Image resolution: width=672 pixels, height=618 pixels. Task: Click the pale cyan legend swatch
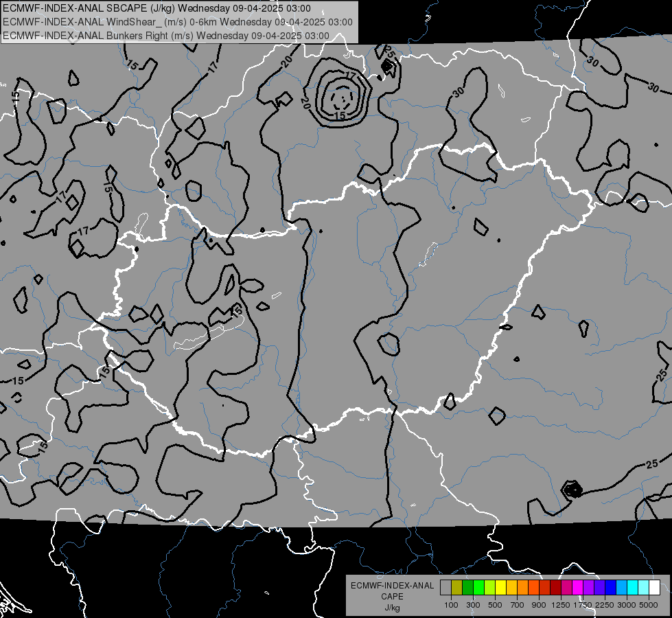point(644,588)
